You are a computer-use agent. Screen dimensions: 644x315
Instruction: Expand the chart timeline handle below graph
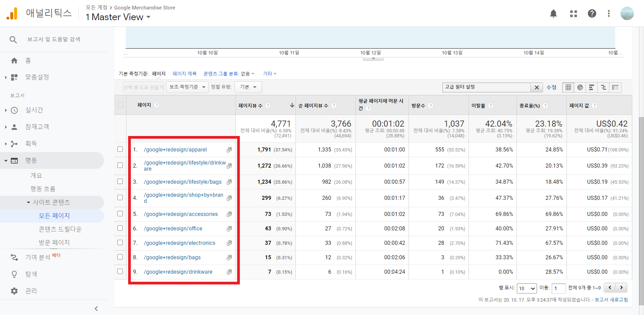coord(373,59)
